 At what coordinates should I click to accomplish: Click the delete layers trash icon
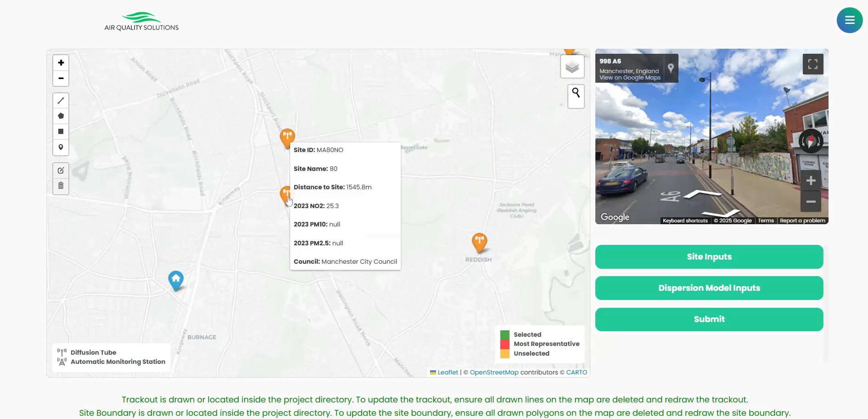tap(61, 186)
